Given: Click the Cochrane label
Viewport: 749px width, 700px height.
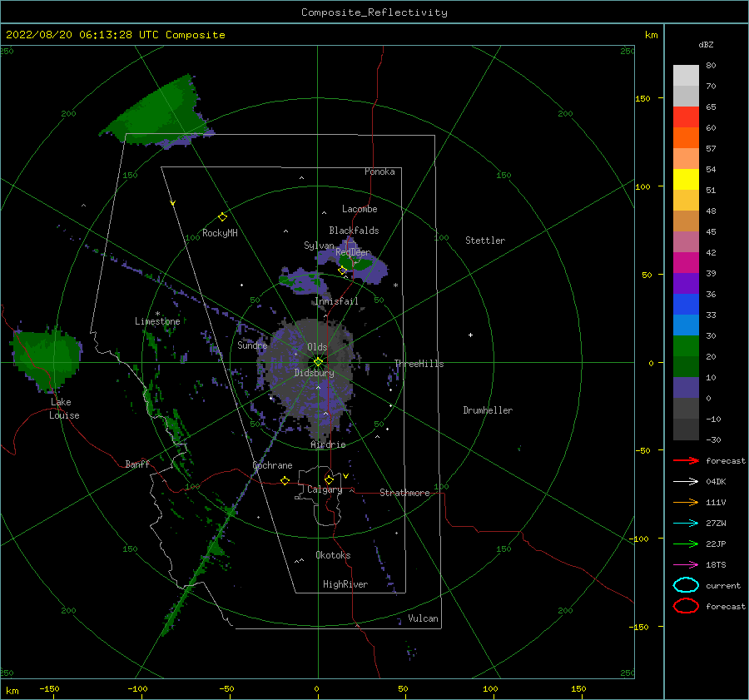Looking at the screenshot, I should click(x=272, y=465).
